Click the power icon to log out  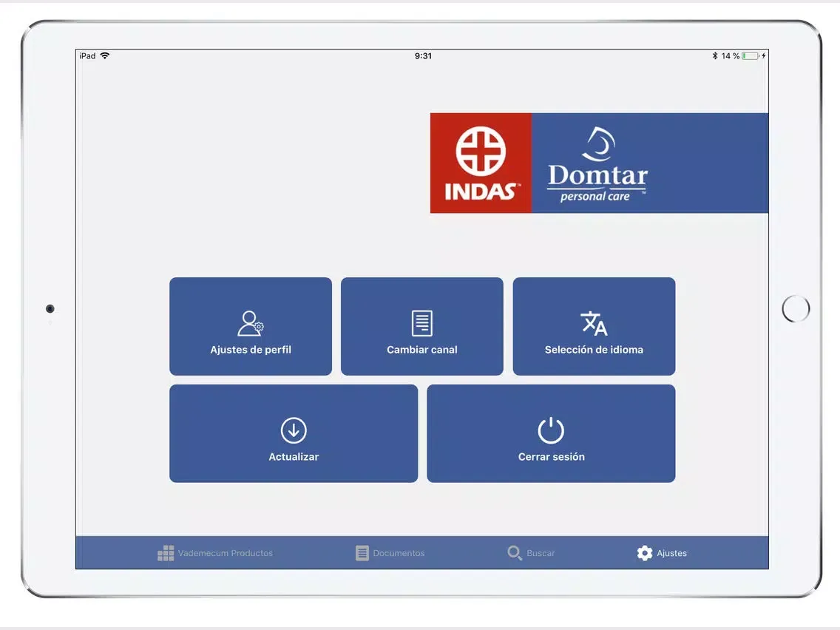pos(552,430)
